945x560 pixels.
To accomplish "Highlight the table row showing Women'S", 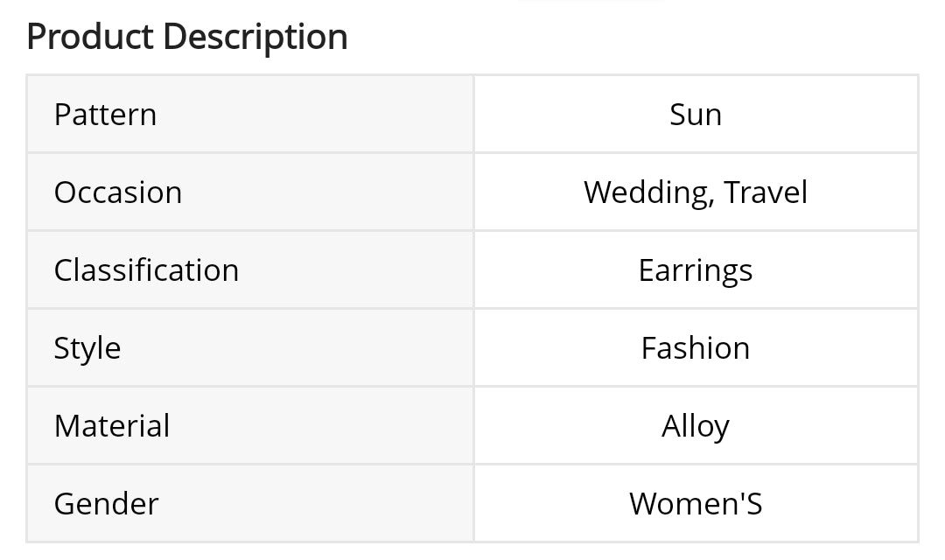I will (x=472, y=504).
